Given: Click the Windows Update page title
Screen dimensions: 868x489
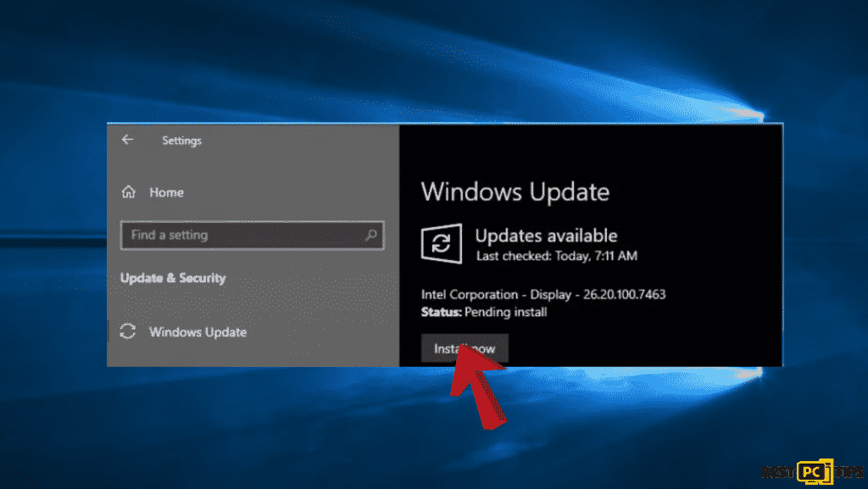Looking at the screenshot, I should 515,192.
